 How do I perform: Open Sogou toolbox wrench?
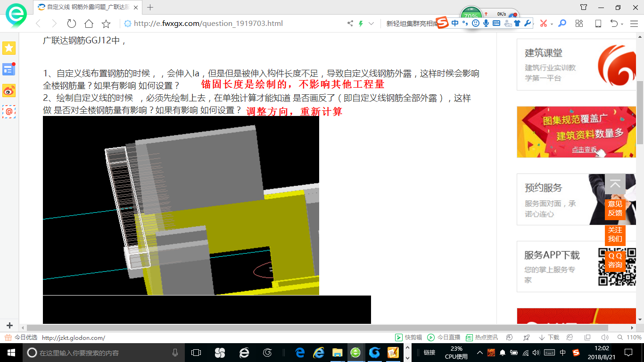pyautogui.click(x=528, y=23)
